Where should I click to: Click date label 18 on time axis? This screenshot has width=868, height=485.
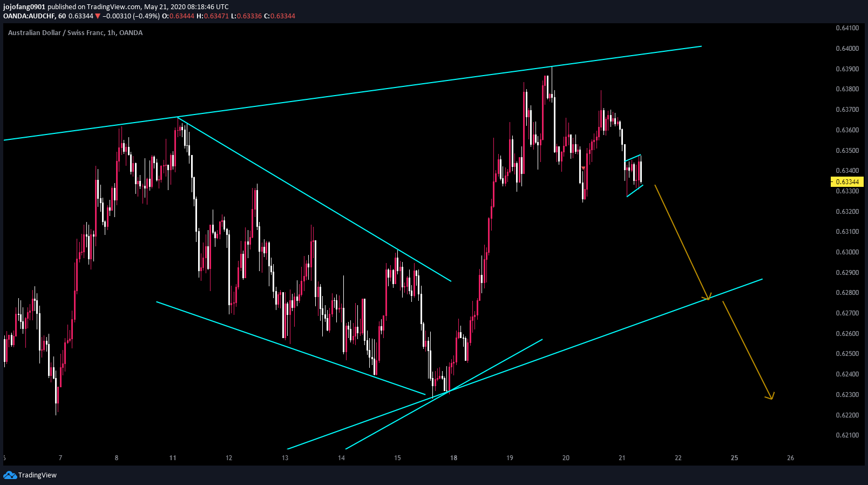point(453,458)
